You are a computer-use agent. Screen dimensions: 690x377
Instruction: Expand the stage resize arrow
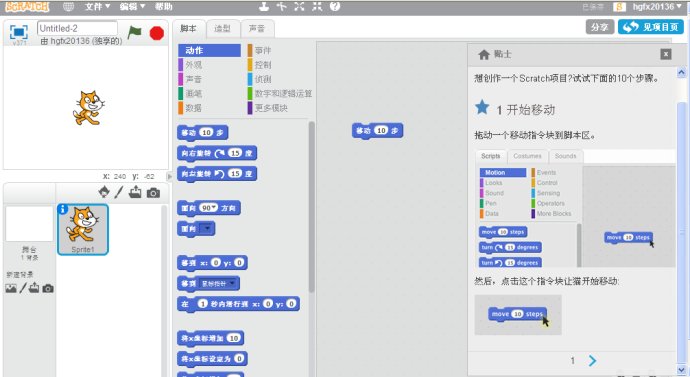(170, 176)
